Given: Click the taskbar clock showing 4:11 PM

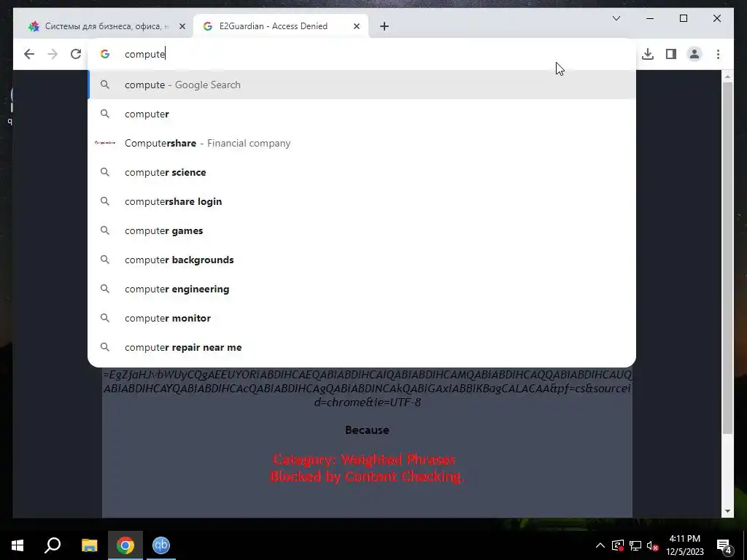Looking at the screenshot, I should 684,545.
